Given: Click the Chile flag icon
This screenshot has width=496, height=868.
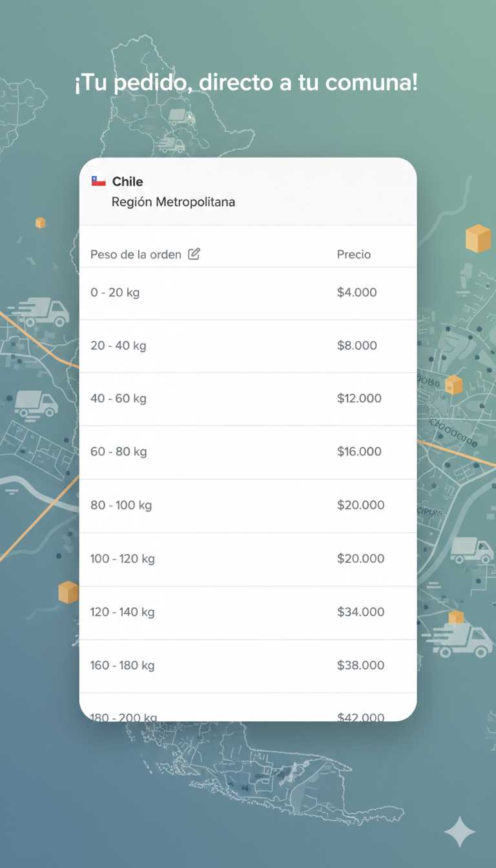Looking at the screenshot, I should [x=98, y=181].
